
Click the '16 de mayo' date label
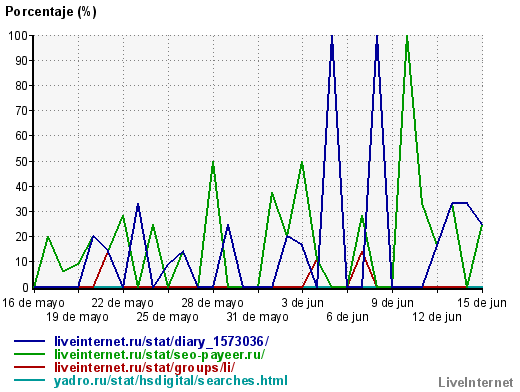click(34, 303)
